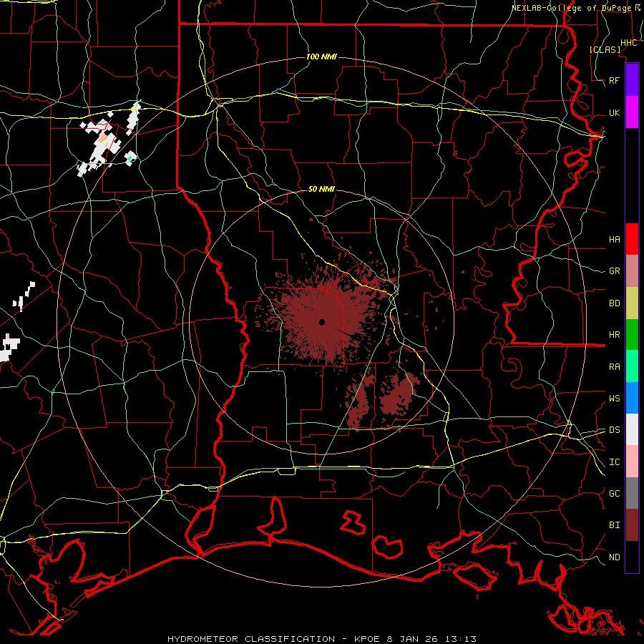644x644 pixels.
Task: Click the UK legend label
Action: pos(614,112)
